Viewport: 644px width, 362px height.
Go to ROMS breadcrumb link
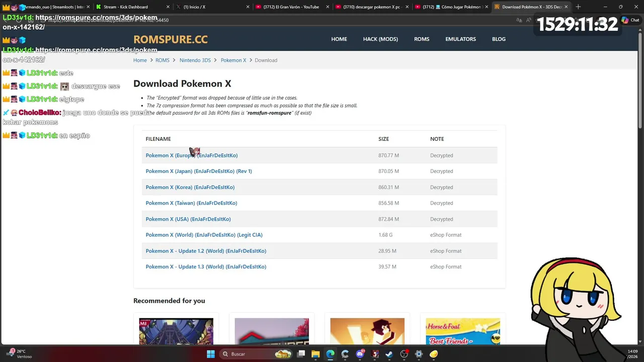point(163,60)
